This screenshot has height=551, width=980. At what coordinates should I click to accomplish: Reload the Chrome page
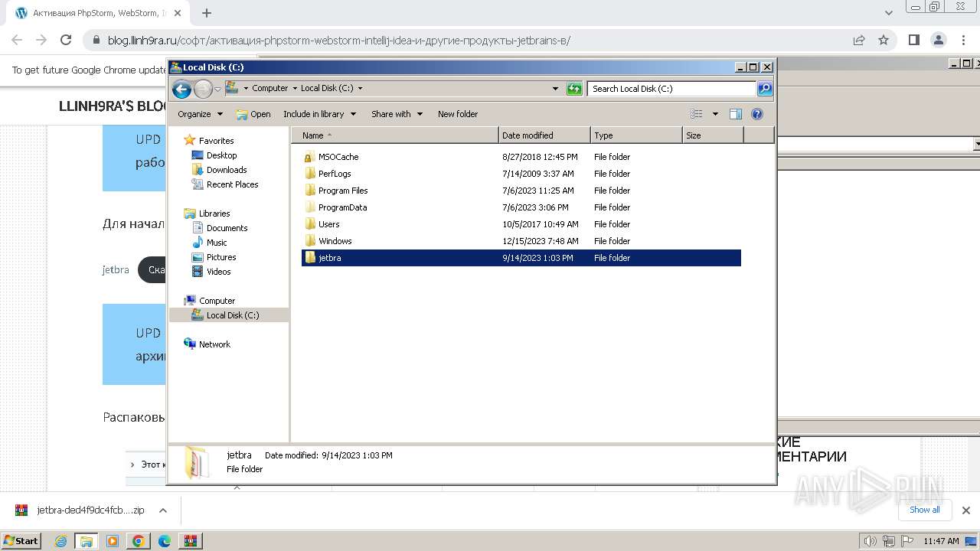[x=66, y=41]
